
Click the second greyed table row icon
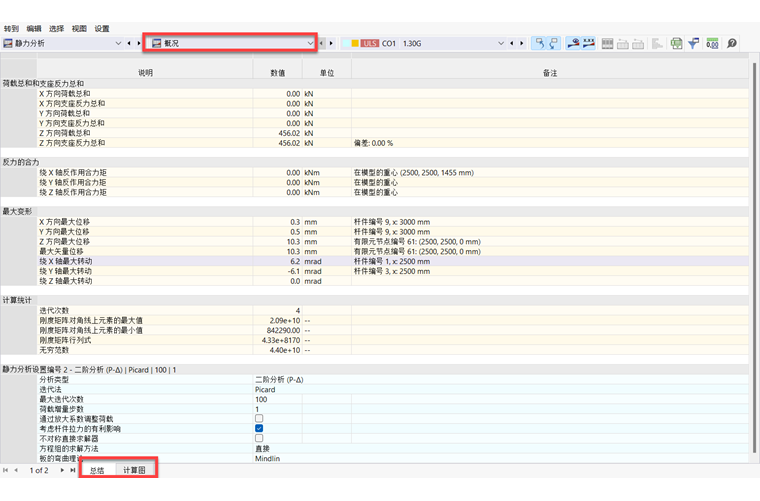pyautogui.click(x=638, y=44)
